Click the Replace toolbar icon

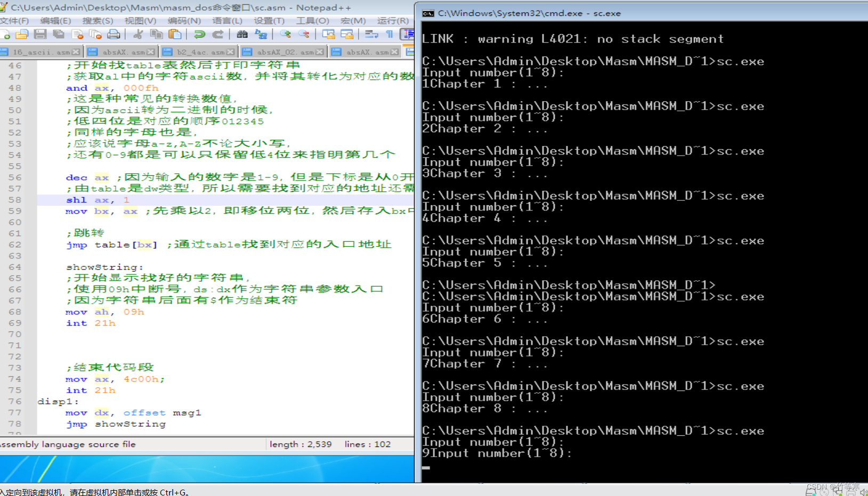[x=261, y=35]
